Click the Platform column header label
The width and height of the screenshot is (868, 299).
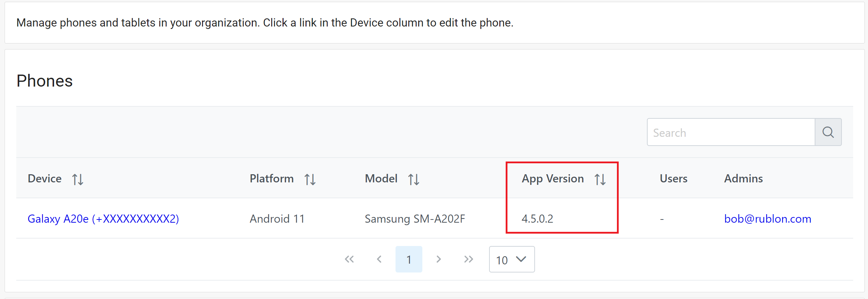coord(272,178)
